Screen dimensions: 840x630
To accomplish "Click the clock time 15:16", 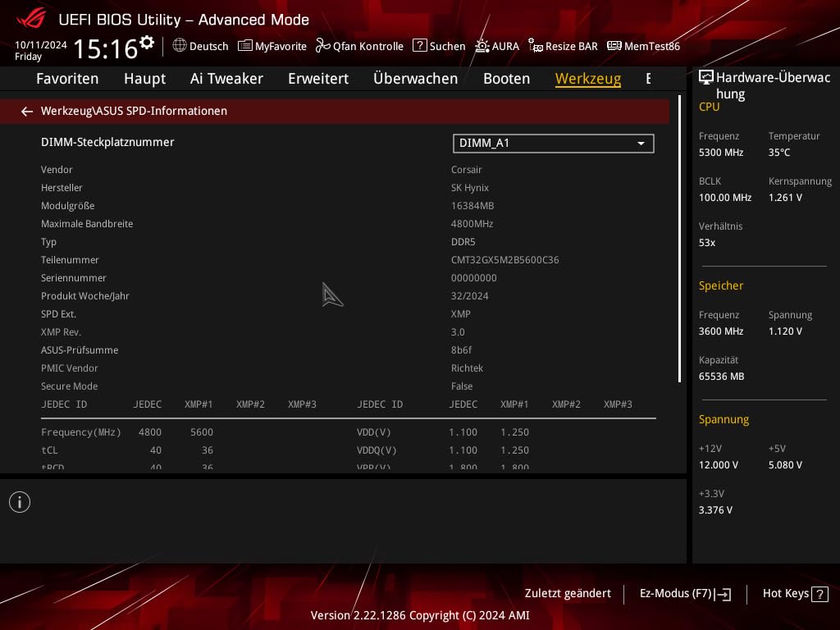I will point(106,48).
